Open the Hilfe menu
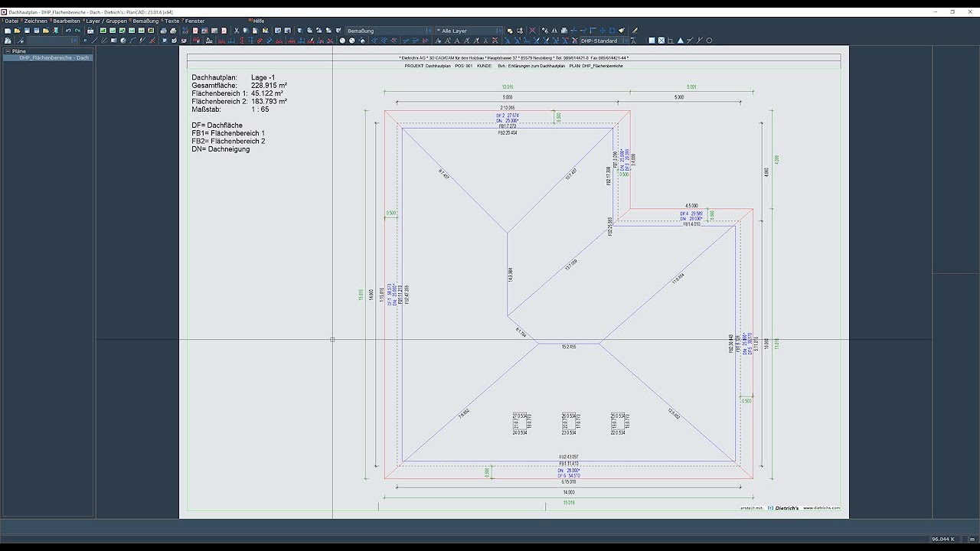 pyautogui.click(x=258, y=21)
